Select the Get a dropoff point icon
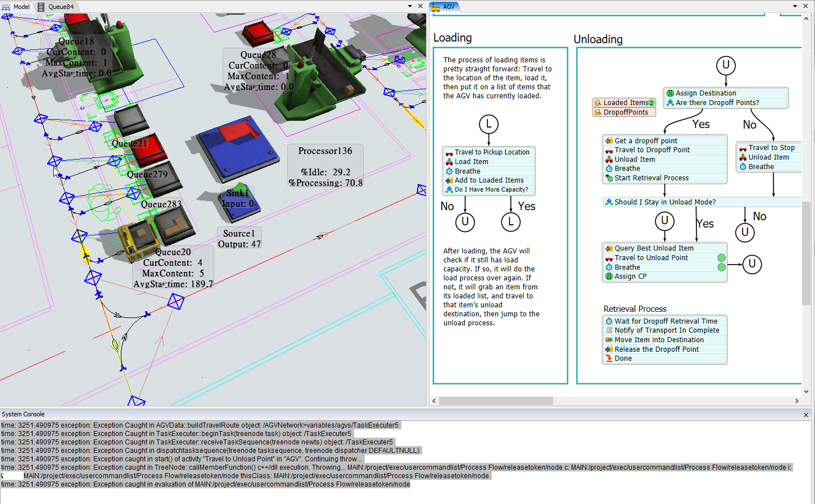This screenshot has width=815, height=504. click(609, 141)
